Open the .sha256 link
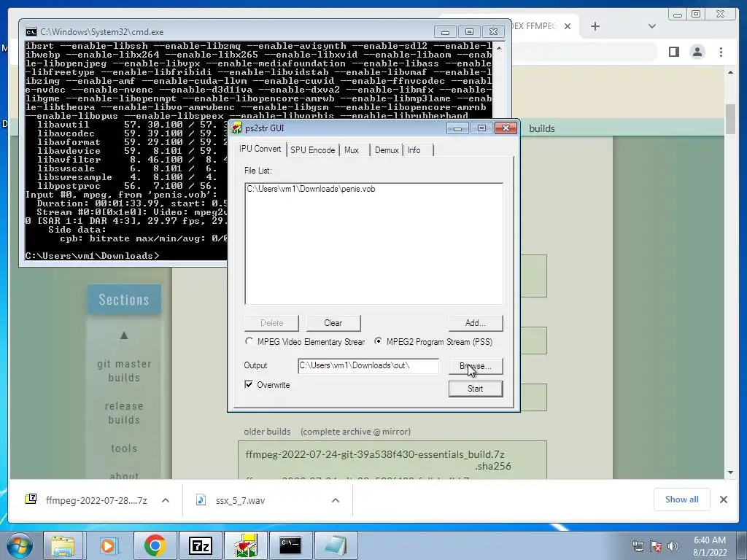The width and height of the screenshot is (747, 560). [492, 466]
